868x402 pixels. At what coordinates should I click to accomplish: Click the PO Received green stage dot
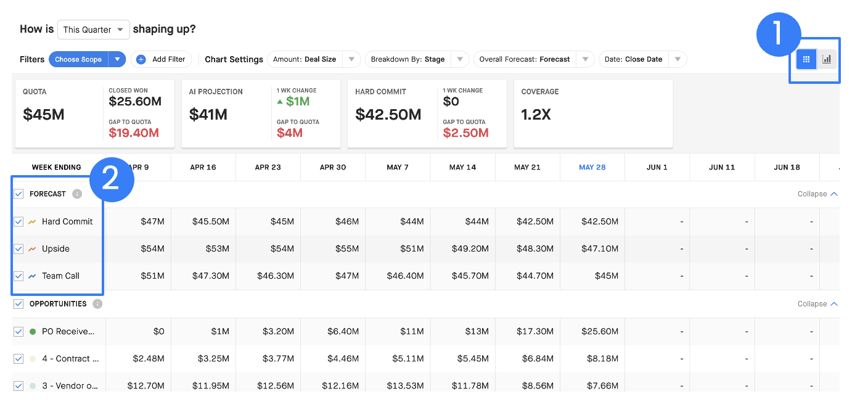coord(33,332)
